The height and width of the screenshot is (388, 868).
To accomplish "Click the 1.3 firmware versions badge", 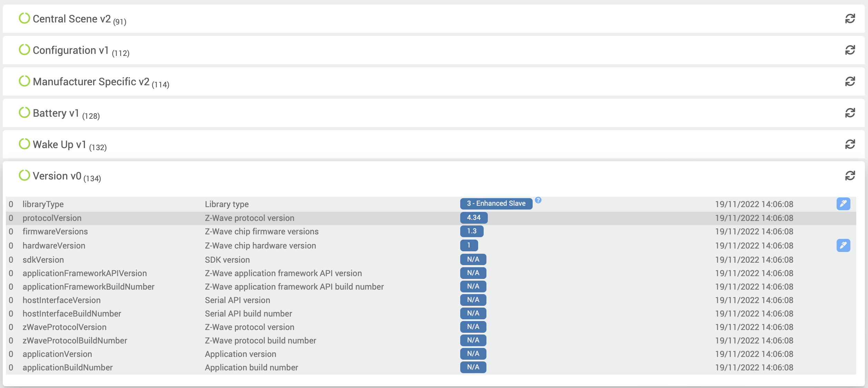I will (x=472, y=231).
